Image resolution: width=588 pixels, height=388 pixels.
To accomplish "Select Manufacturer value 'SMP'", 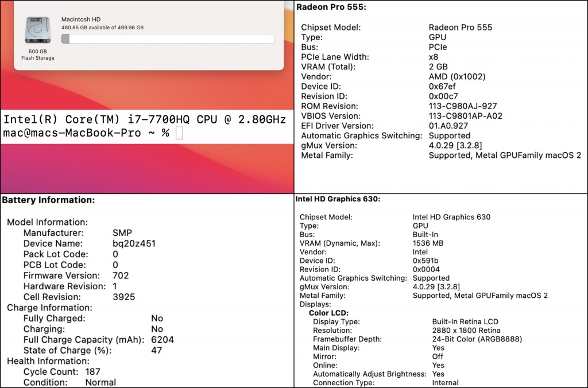I will click(122, 233).
